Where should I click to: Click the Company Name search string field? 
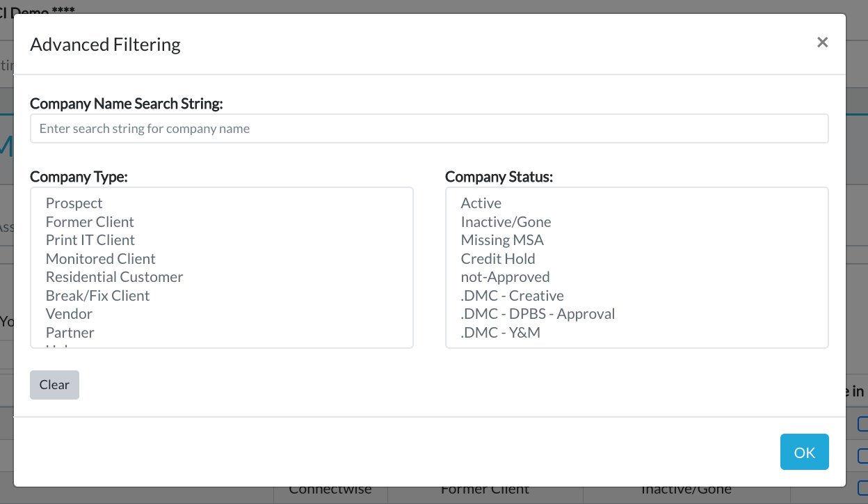pyautogui.click(x=429, y=129)
